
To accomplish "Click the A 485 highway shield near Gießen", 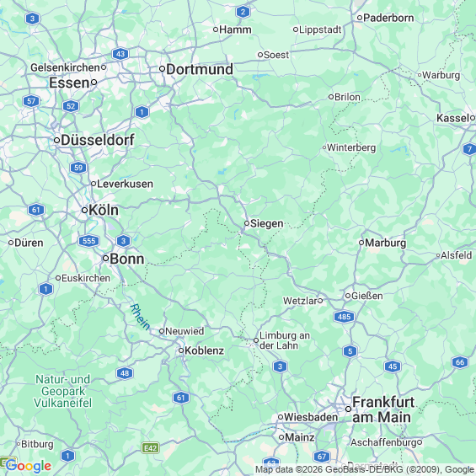I will pos(345,317).
